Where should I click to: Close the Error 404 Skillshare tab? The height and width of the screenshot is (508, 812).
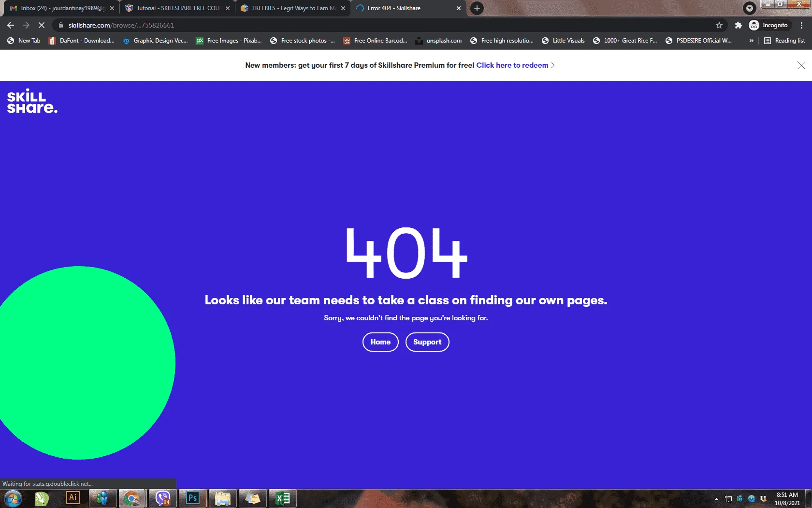[459, 8]
